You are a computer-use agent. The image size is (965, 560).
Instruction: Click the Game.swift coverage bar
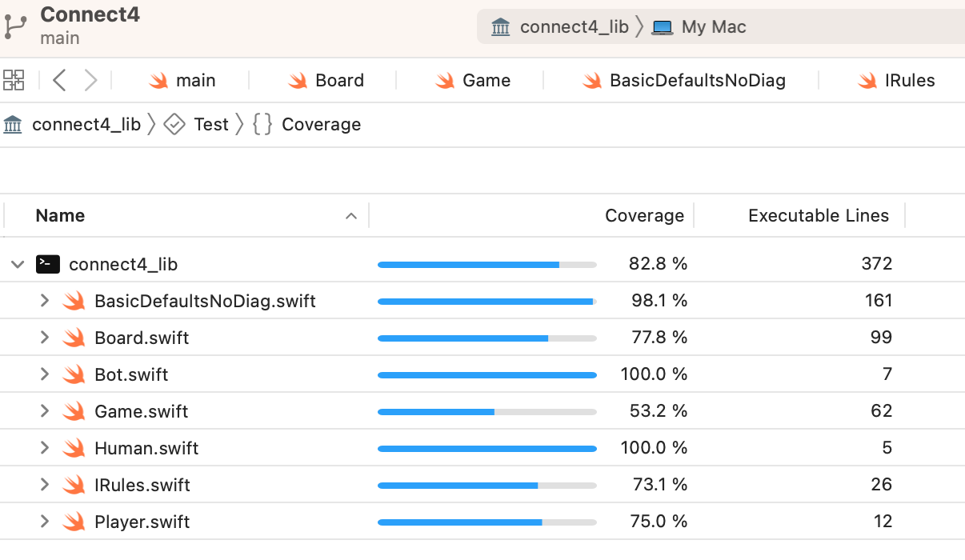[487, 411]
